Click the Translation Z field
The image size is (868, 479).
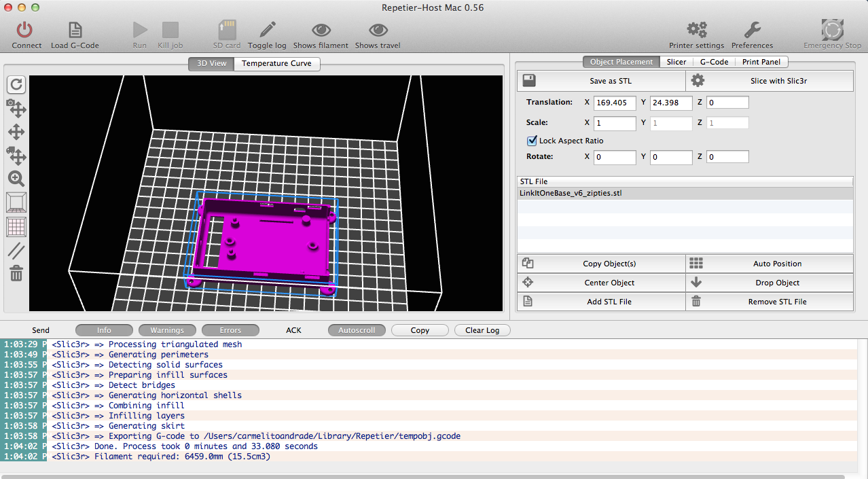[727, 103]
